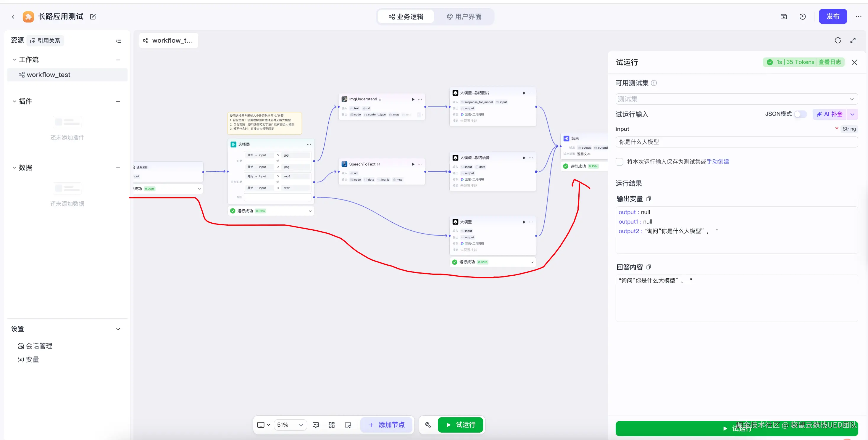
Task: Select workflow_test in the resource tree
Action: click(x=49, y=75)
